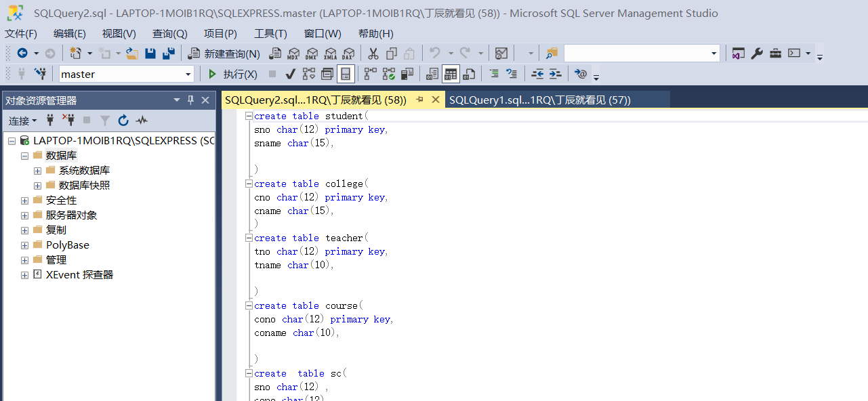This screenshot has width=868, height=401.
Task: Open the master database dropdown
Action: tap(188, 75)
